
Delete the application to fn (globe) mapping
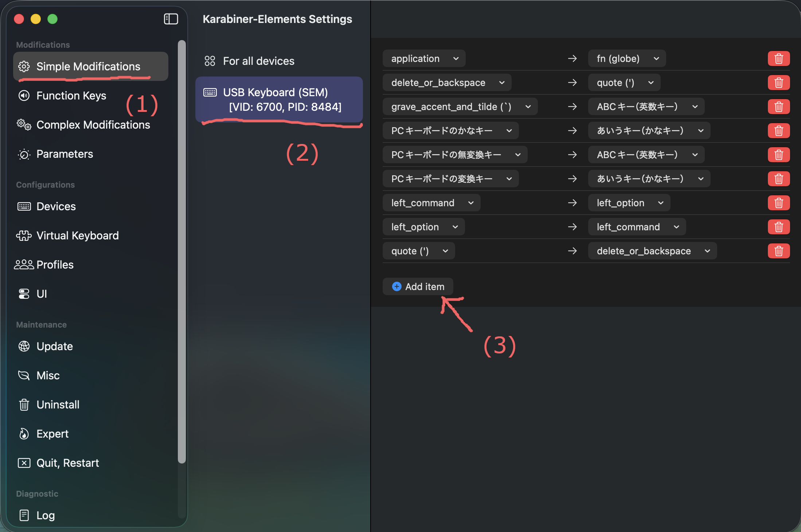pyautogui.click(x=779, y=59)
